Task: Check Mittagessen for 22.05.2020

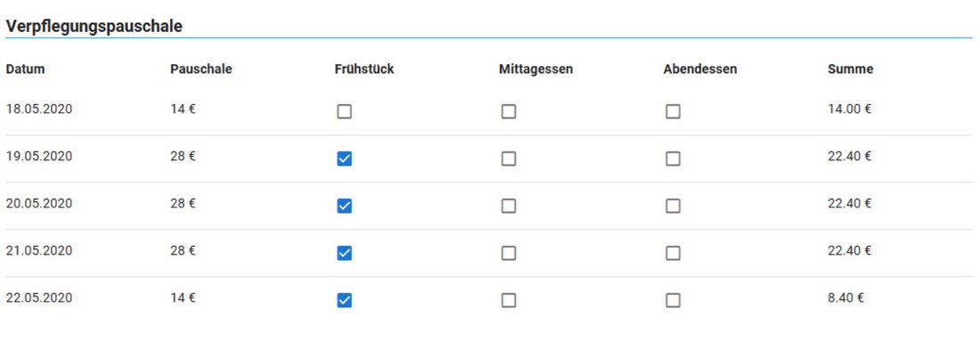Action: 509,300
